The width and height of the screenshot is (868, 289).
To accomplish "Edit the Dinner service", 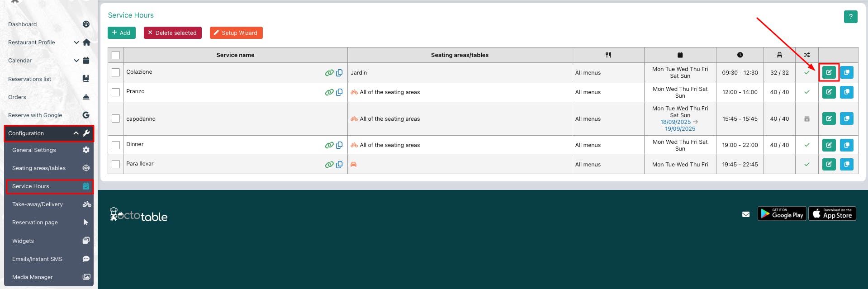I will (x=829, y=145).
